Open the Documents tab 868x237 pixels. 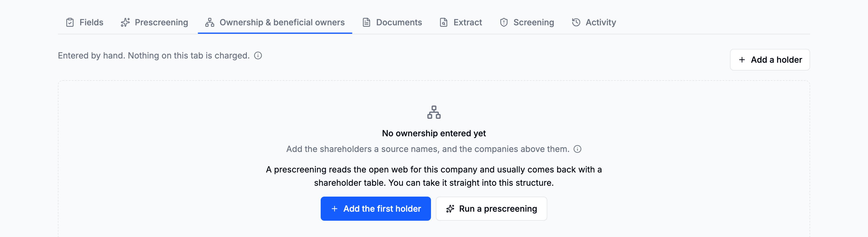point(392,22)
